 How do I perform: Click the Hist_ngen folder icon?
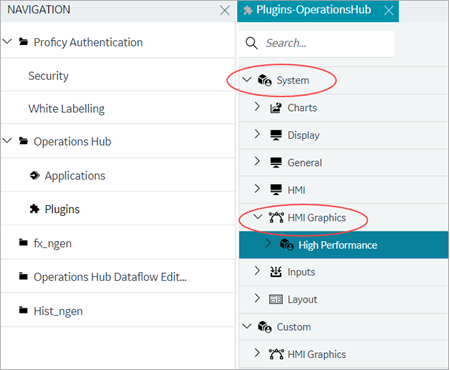pos(23,311)
